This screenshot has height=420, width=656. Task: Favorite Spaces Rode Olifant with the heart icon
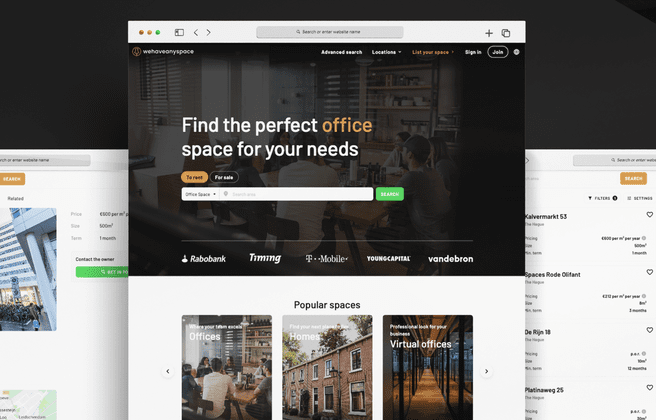coord(649,272)
